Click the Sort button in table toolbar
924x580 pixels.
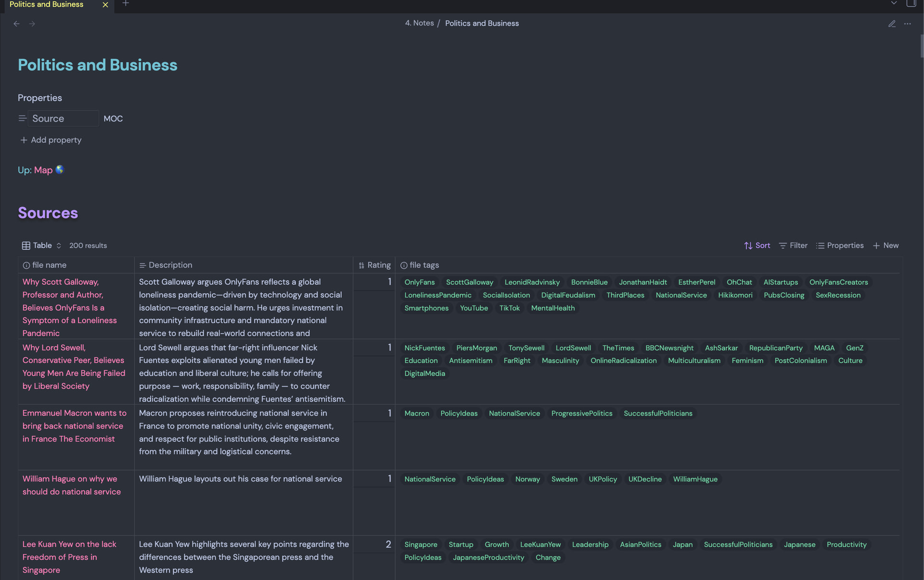(x=757, y=245)
